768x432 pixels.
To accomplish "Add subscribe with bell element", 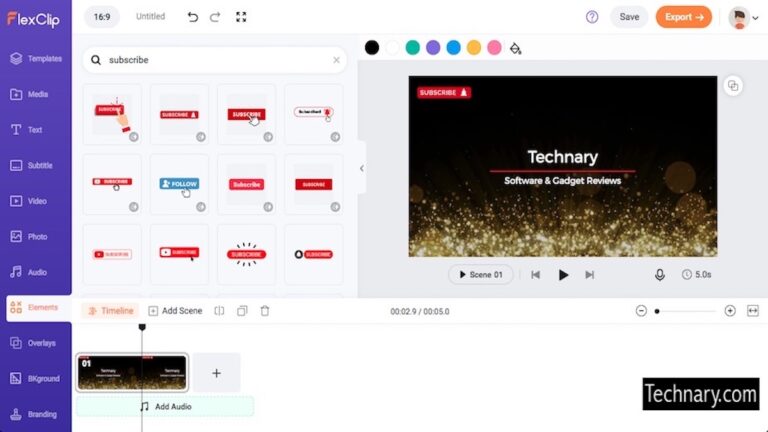I will pos(179,114).
